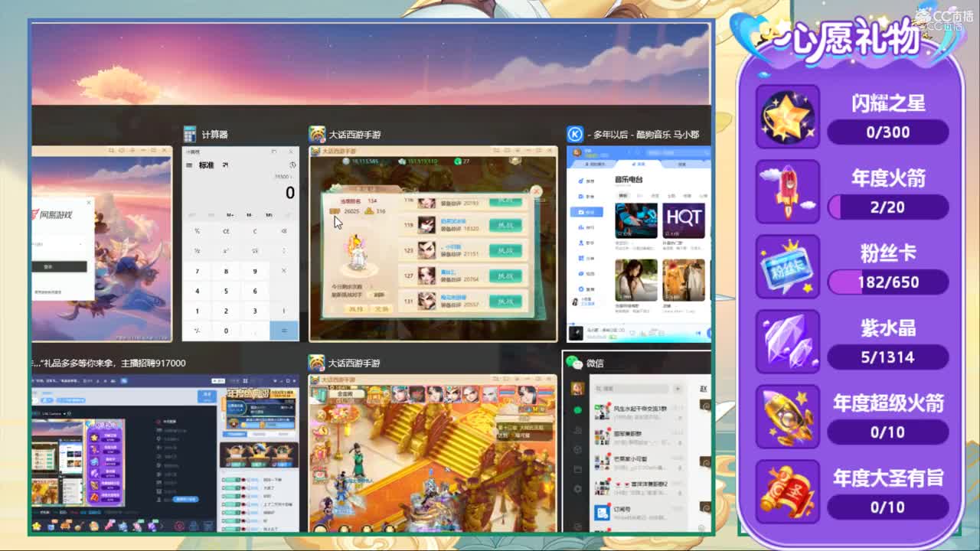Click the calculator backspace icon
This screenshot has height=551, width=980.
pos(284,231)
